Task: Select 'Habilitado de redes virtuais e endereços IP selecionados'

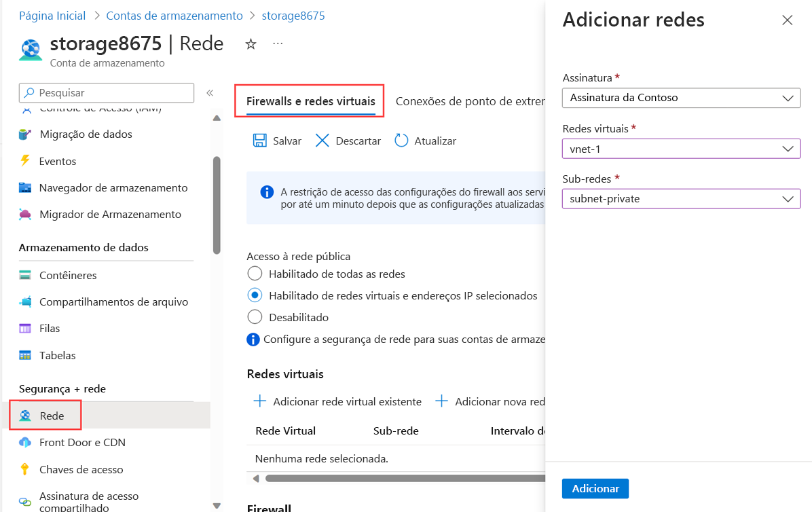Action: pos(255,295)
